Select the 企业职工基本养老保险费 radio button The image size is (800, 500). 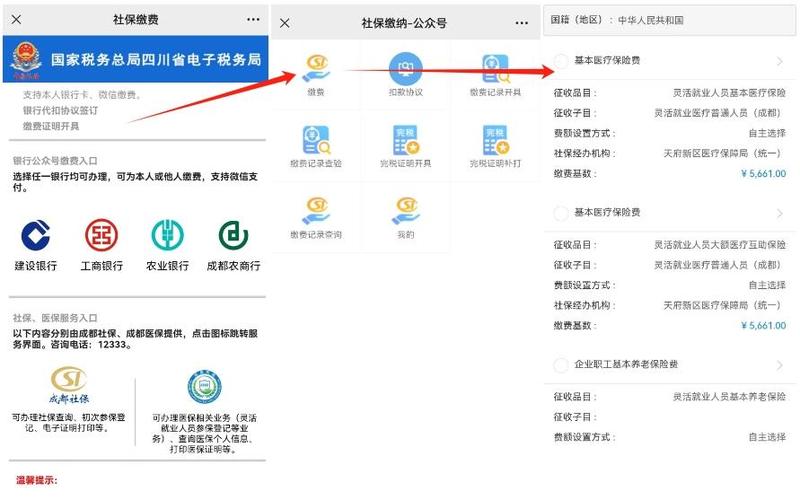coord(561,365)
